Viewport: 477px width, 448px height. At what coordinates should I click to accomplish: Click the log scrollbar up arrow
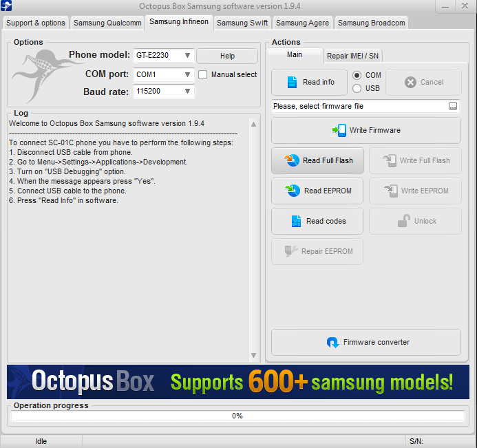click(x=253, y=125)
